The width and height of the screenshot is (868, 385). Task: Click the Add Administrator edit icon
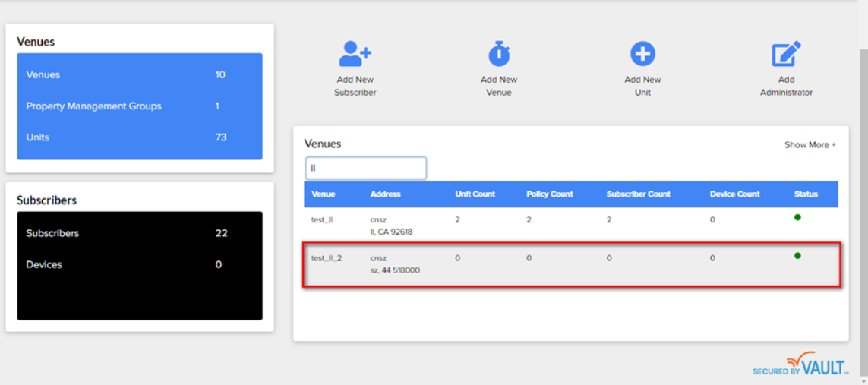[786, 55]
